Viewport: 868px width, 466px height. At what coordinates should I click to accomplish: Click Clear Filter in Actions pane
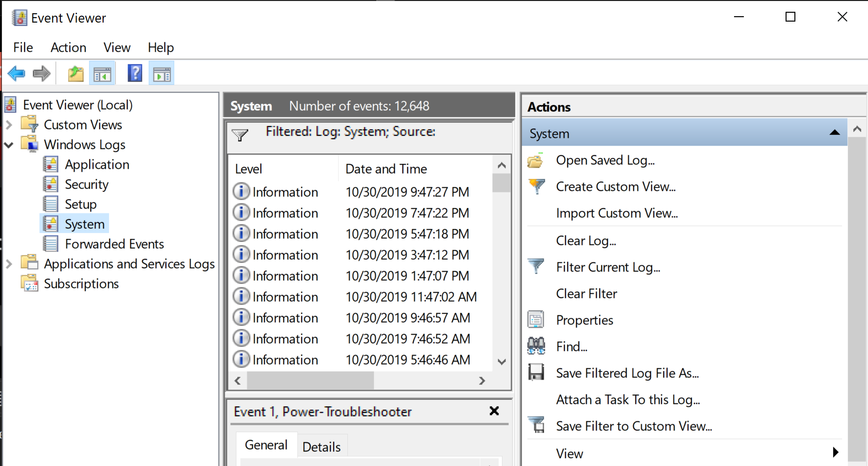tap(586, 294)
